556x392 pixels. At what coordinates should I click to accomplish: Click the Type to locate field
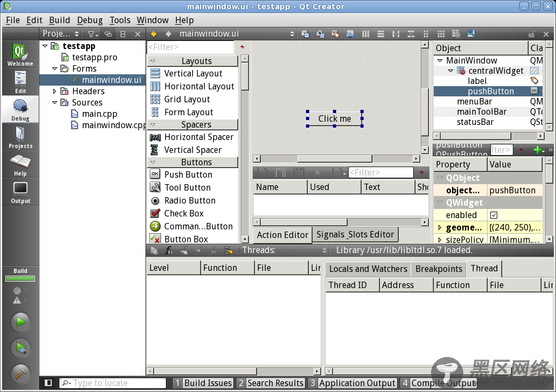pyautogui.click(x=113, y=383)
